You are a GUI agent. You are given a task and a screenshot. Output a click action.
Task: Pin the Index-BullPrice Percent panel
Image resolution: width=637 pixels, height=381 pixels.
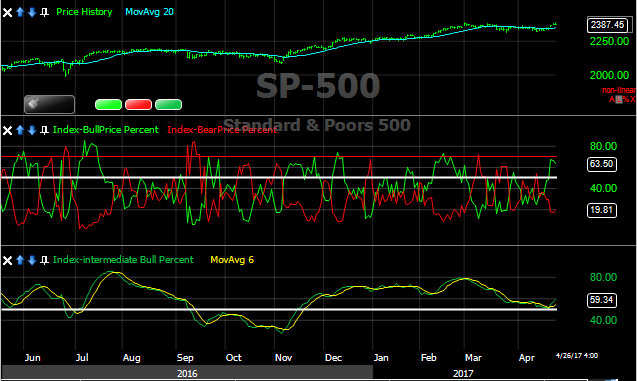[x=44, y=130]
